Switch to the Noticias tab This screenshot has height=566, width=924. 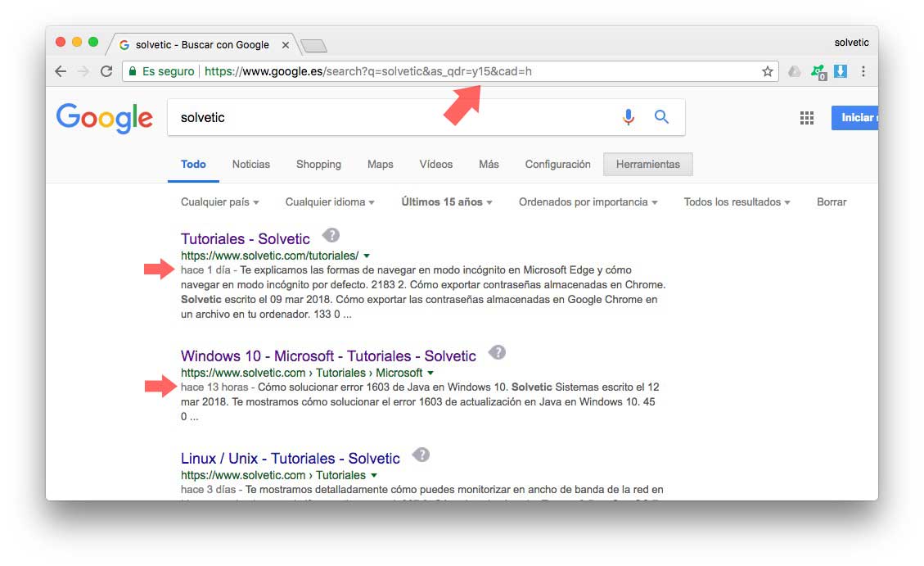click(x=251, y=165)
